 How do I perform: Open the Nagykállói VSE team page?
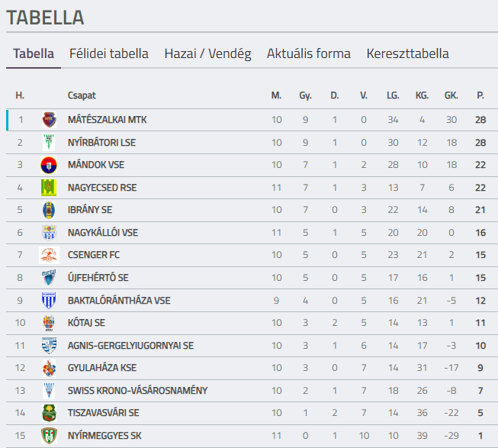(103, 233)
